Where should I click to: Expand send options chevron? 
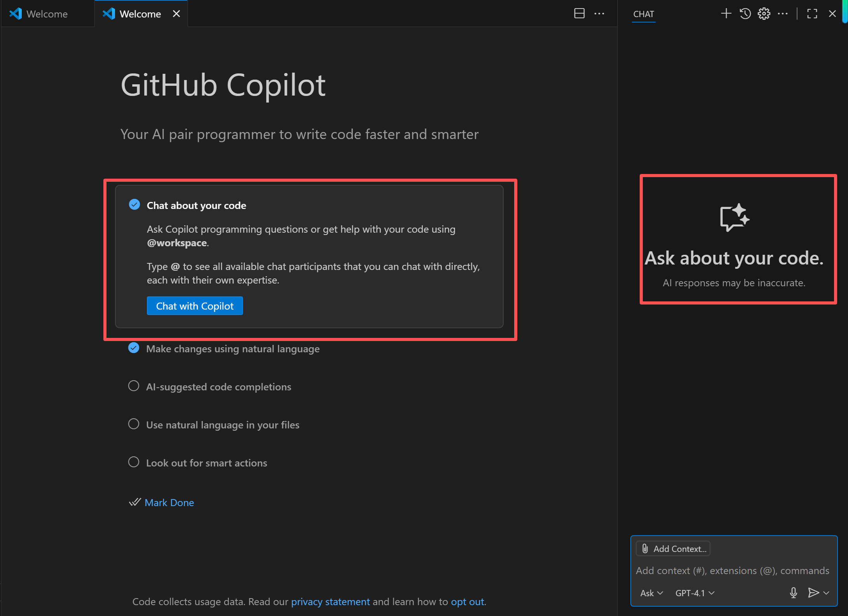pyautogui.click(x=826, y=593)
